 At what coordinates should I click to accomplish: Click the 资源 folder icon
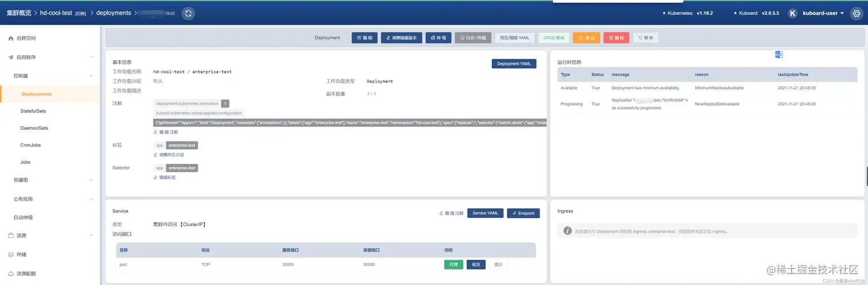pyautogui.click(x=10, y=236)
